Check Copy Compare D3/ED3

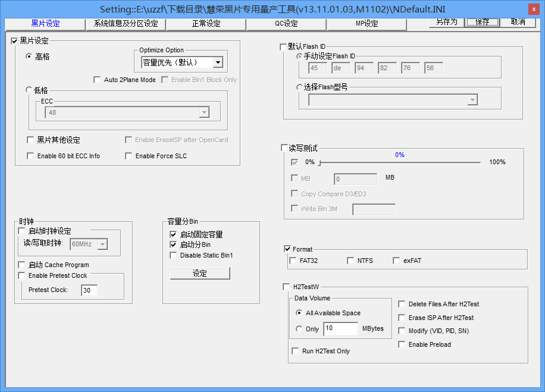click(x=295, y=193)
